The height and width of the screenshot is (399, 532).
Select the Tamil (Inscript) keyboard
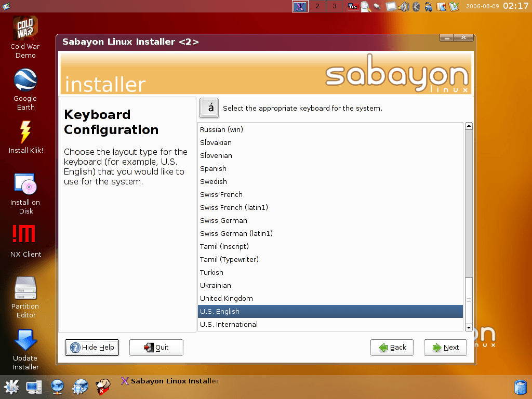(x=330, y=246)
